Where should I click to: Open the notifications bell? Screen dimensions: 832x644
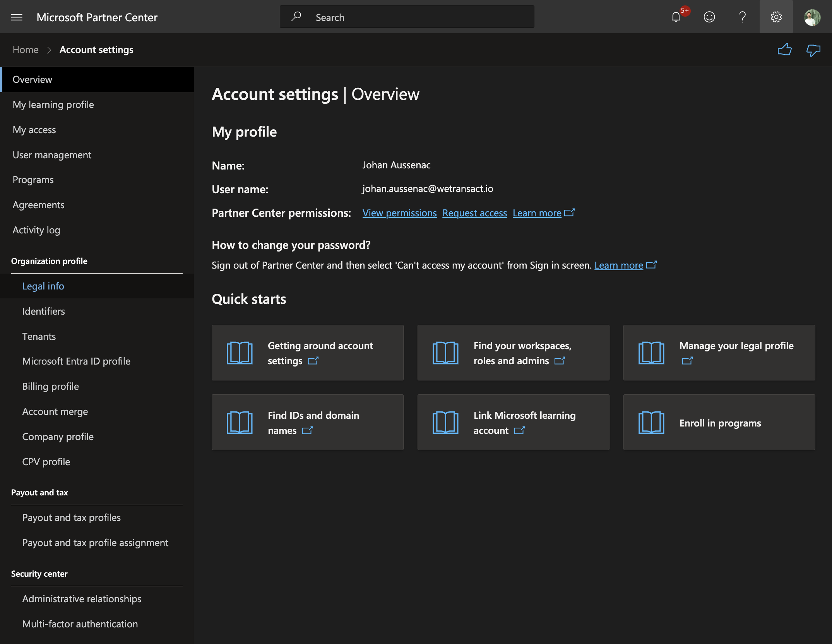pyautogui.click(x=676, y=17)
